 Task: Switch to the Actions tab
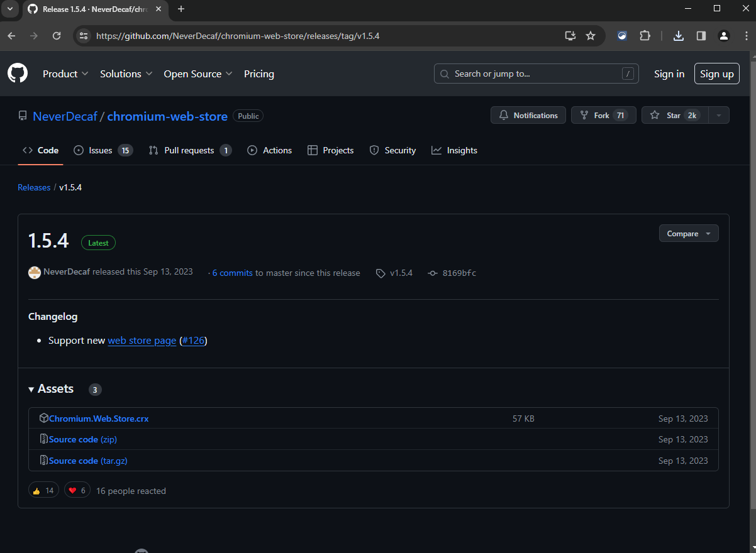click(270, 151)
